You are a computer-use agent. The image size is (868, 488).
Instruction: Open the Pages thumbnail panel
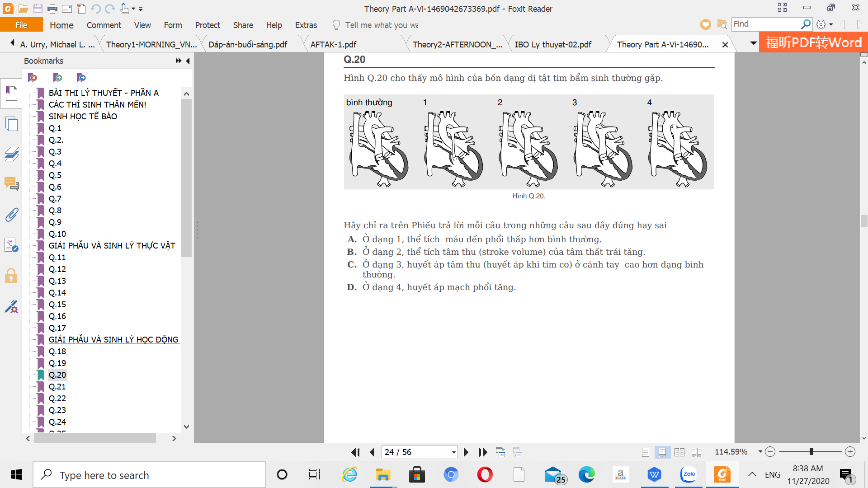[12, 124]
